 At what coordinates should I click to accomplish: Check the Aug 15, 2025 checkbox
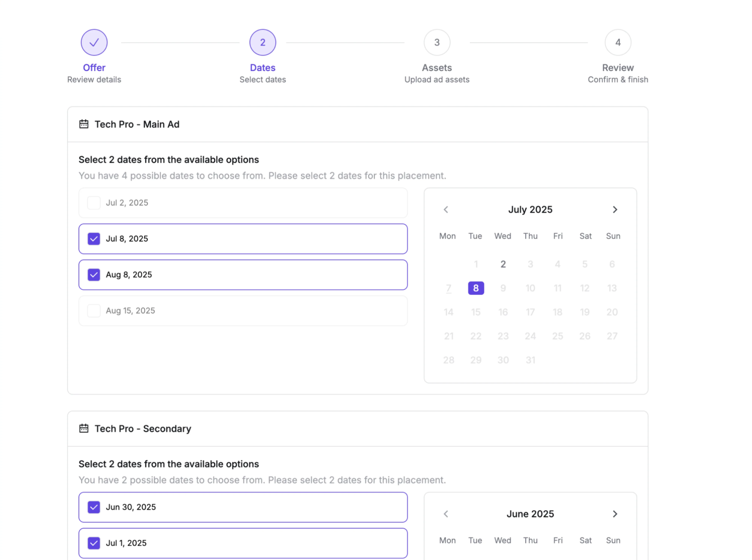(94, 310)
